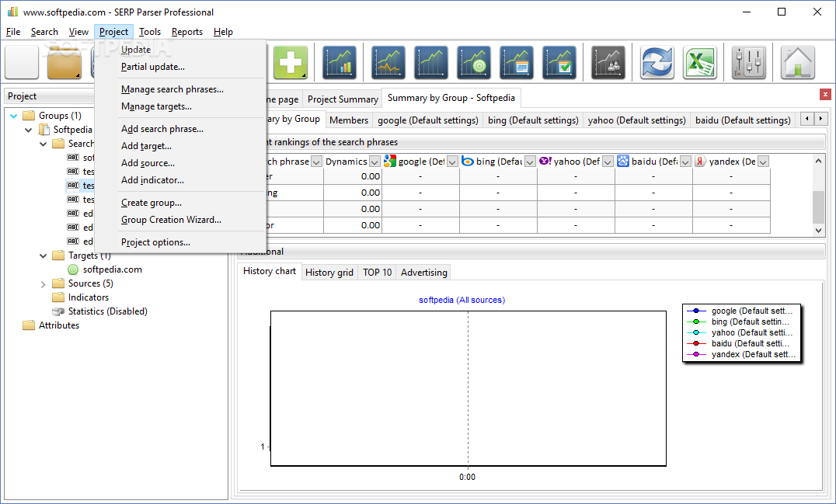This screenshot has height=504, width=836.
Task: Collapse the Groups (1) tree node
Action: pyautogui.click(x=14, y=116)
